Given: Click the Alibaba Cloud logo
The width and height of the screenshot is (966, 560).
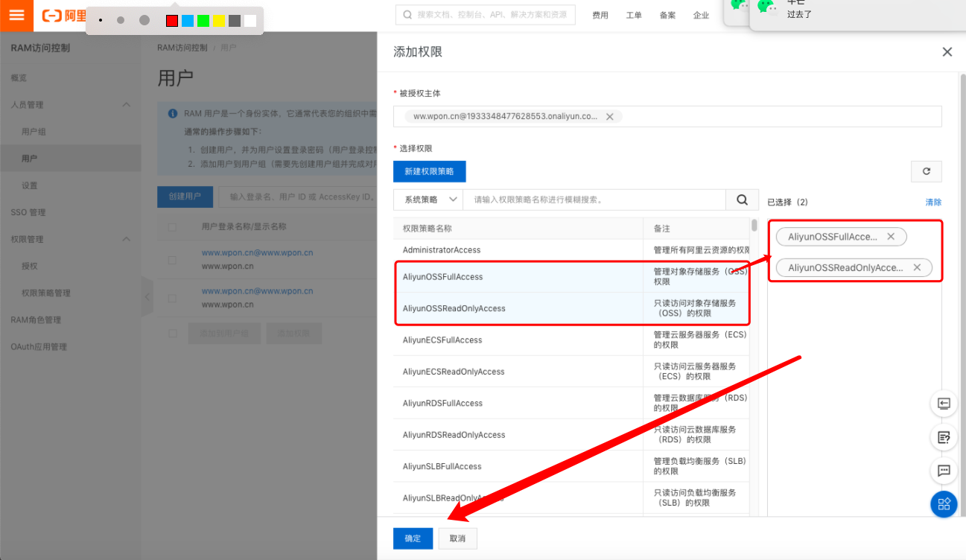Looking at the screenshot, I should (63, 16).
